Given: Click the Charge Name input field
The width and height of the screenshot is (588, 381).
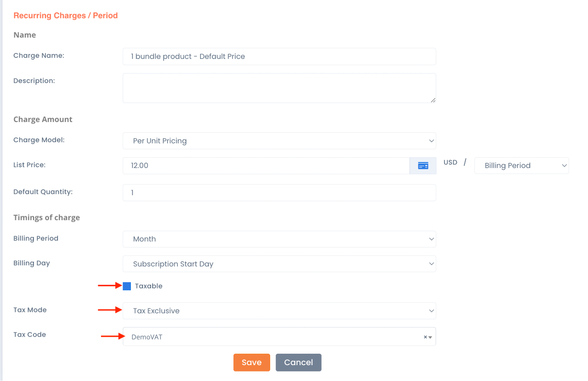Looking at the screenshot, I should click(x=279, y=57).
